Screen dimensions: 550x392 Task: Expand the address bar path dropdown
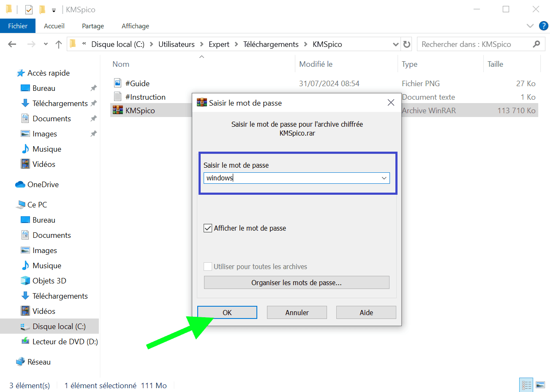395,44
